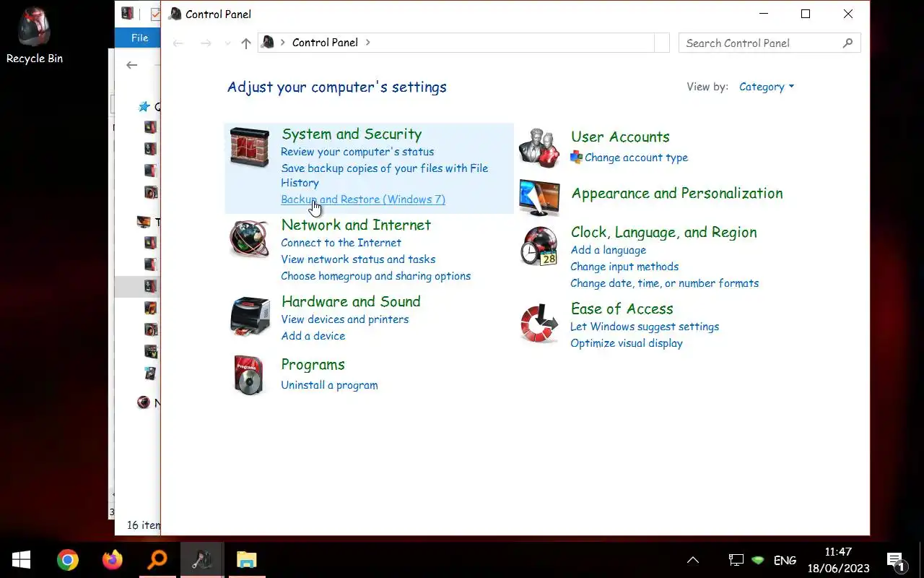Open Change input methods
This screenshot has height=578, width=924.
pyautogui.click(x=624, y=267)
